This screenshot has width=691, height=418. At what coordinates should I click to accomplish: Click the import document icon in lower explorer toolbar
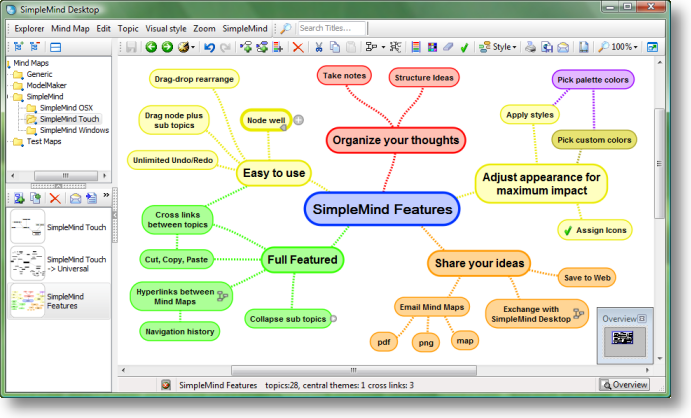[91, 198]
